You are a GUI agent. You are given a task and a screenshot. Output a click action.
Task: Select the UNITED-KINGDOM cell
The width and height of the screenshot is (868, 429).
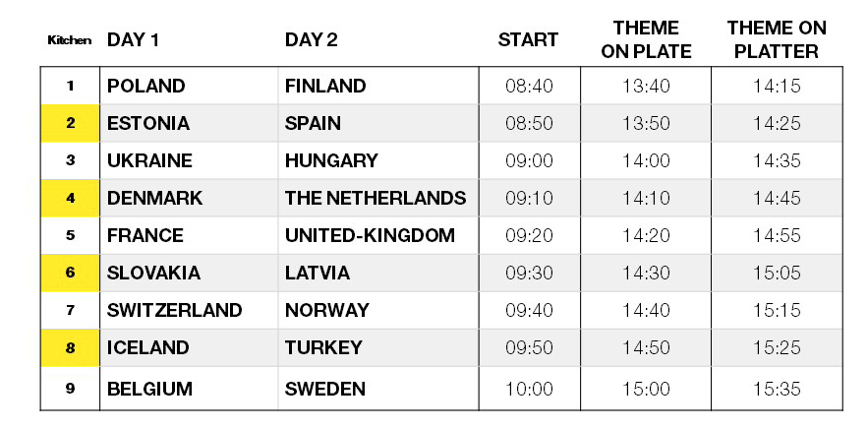coord(370,235)
